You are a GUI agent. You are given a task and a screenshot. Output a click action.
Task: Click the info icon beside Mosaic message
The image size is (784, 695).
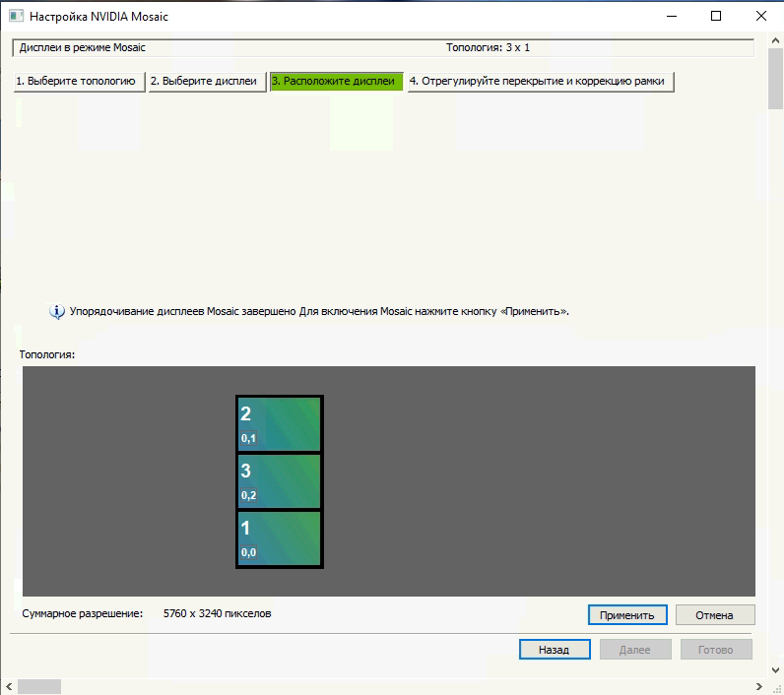coord(57,311)
